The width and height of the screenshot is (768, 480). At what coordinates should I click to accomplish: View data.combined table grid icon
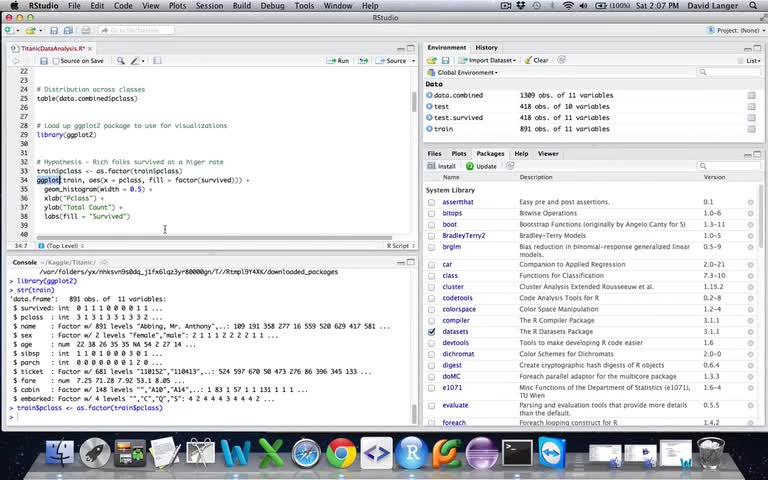point(751,96)
